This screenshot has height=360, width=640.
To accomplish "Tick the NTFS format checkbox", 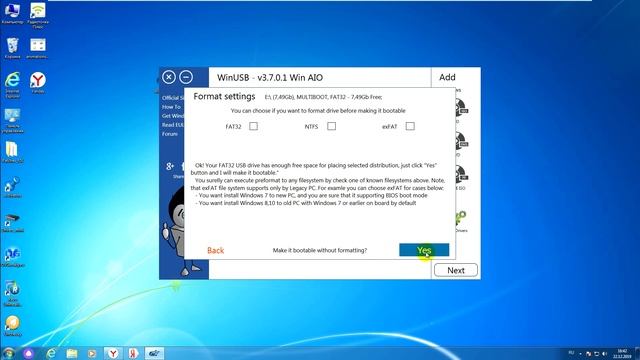I will (331, 126).
